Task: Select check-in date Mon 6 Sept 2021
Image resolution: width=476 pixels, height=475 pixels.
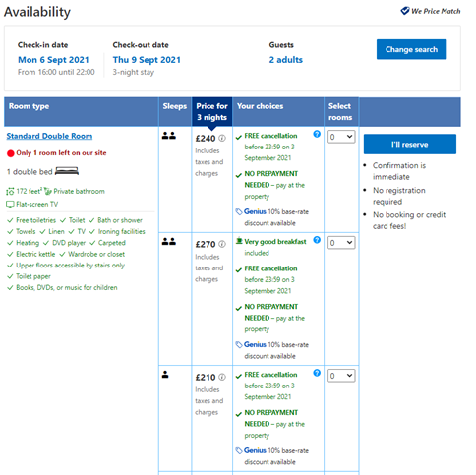Action: point(53,60)
